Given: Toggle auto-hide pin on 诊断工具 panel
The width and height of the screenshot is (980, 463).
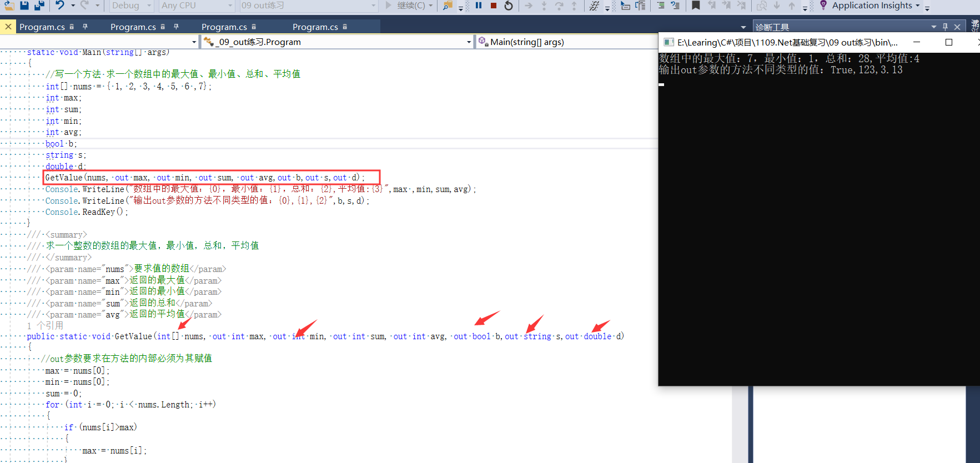Looking at the screenshot, I should pyautogui.click(x=946, y=27).
